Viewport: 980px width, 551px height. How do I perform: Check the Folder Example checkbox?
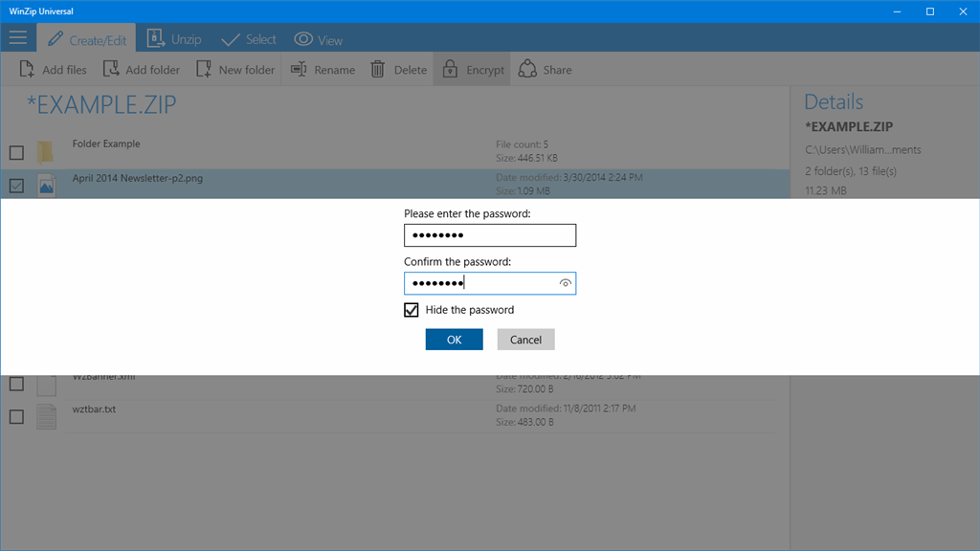point(17,152)
